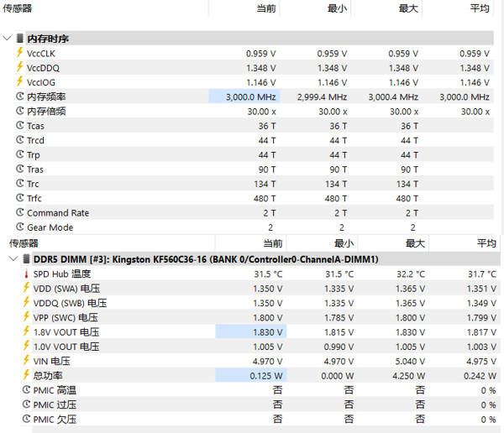Click the 当前 column header in top table

coord(266,8)
